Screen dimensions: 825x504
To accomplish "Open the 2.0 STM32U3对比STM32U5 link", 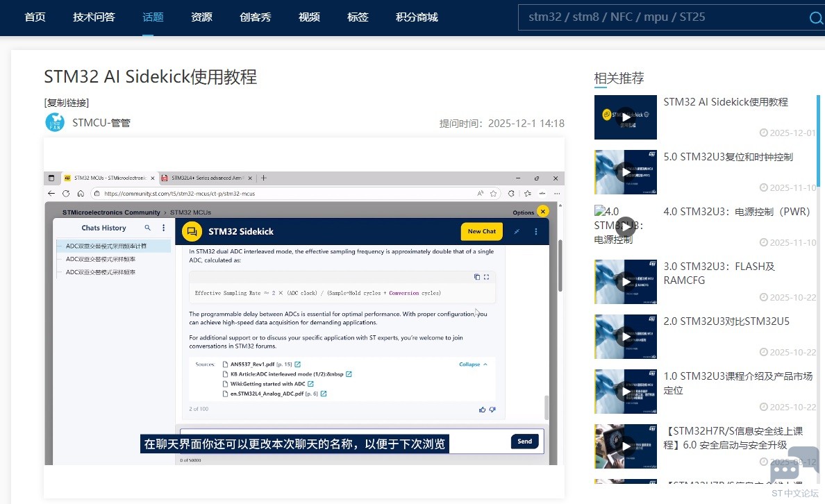I will 726,321.
